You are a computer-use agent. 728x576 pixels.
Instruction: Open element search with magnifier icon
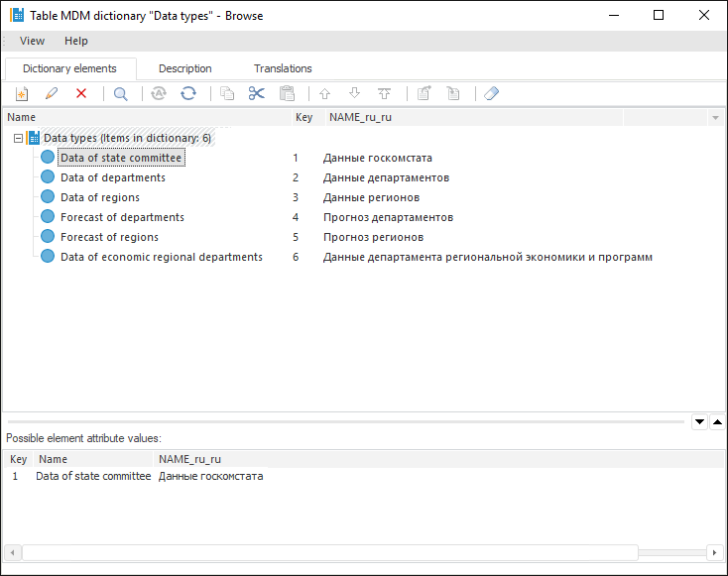click(x=121, y=94)
